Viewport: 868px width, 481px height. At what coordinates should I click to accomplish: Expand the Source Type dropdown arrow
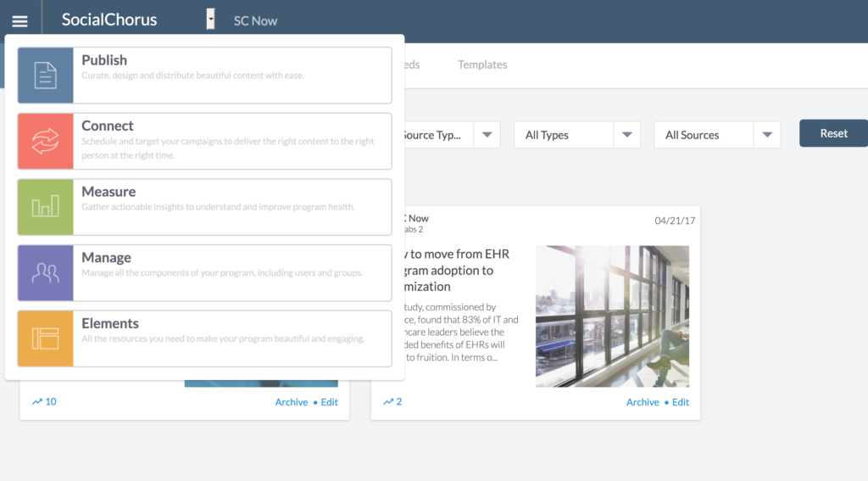pos(487,135)
